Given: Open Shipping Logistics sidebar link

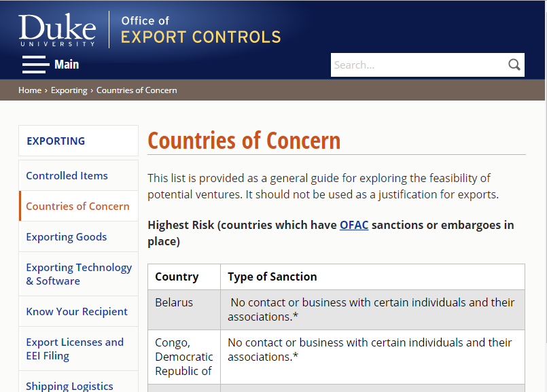Looking at the screenshot, I should click(x=69, y=386).
